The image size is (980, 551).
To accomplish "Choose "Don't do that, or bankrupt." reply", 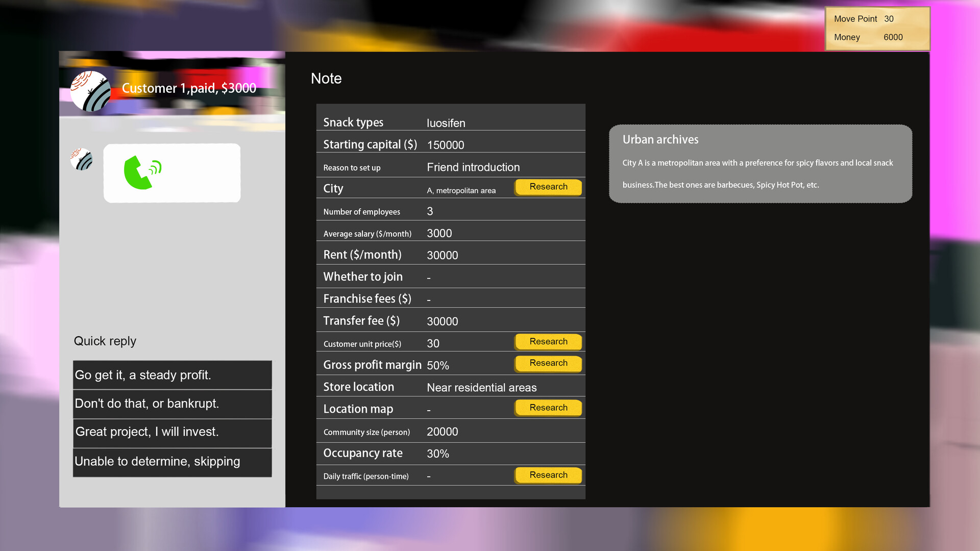I will tap(172, 404).
